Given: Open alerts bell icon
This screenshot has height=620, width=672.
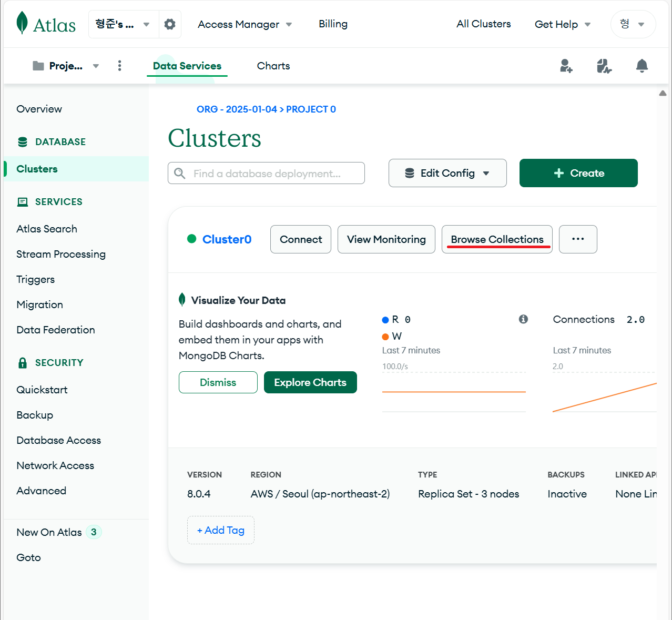Looking at the screenshot, I should tap(642, 66).
